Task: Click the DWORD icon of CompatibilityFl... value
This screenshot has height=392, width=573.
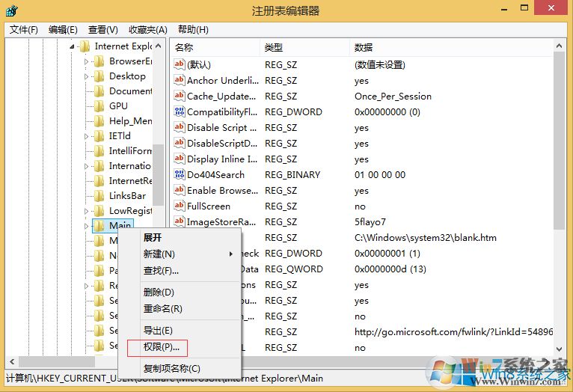Action: (179, 111)
